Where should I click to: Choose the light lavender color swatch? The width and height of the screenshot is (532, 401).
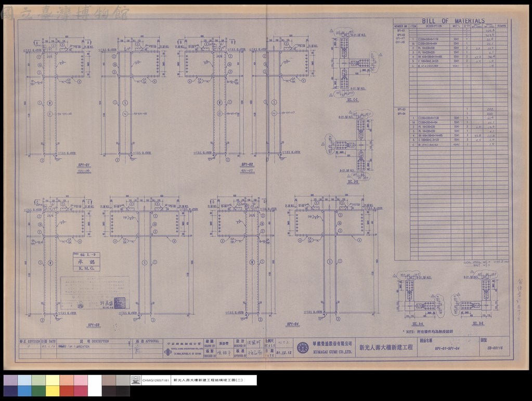[x=10, y=380]
